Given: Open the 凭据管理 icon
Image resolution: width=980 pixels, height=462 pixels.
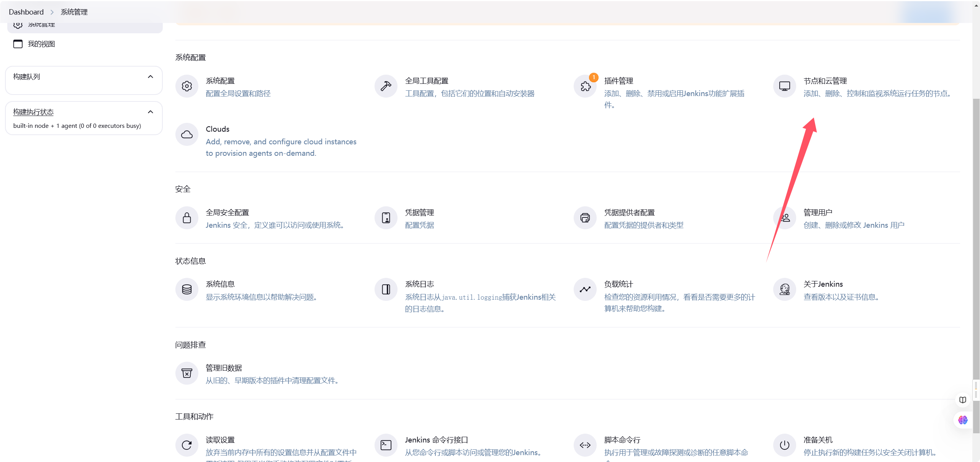Looking at the screenshot, I should (x=386, y=218).
